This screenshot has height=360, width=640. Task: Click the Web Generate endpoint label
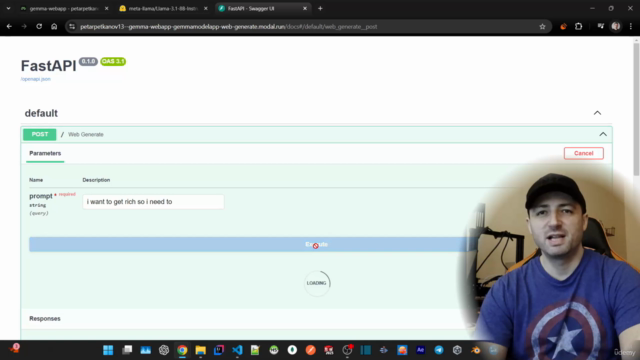[x=86, y=134]
